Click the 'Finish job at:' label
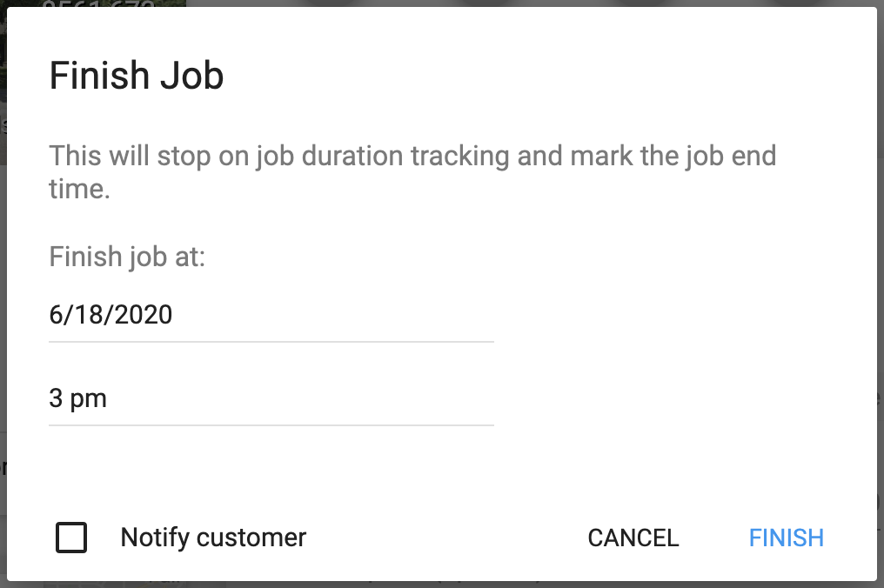884x588 pixels. pyautogui.click(x=127, y=257)
